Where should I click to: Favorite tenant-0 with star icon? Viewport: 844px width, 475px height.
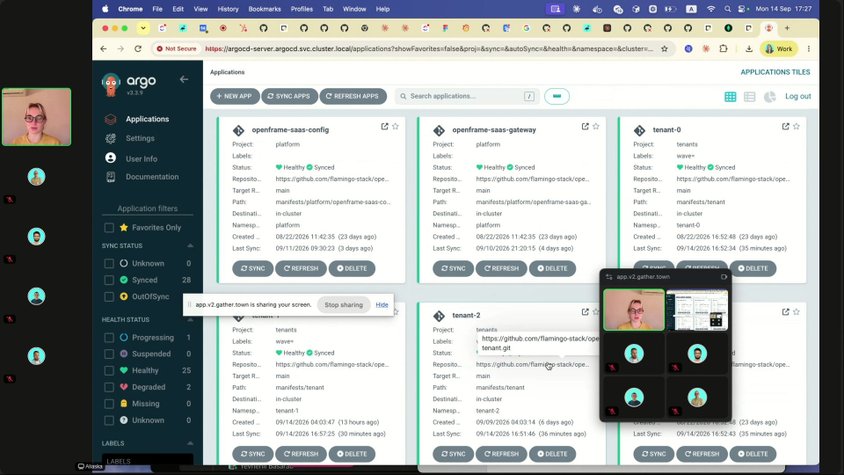(797, 127)
